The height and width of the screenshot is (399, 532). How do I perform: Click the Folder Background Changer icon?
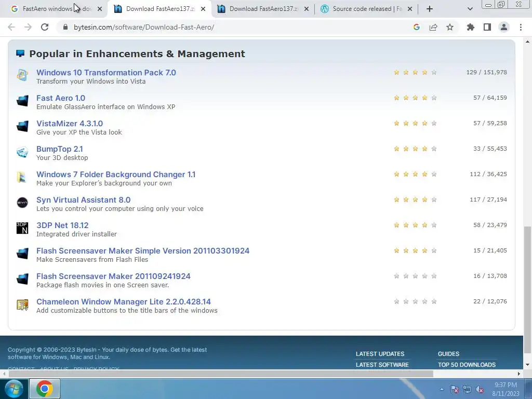[22, 177]
